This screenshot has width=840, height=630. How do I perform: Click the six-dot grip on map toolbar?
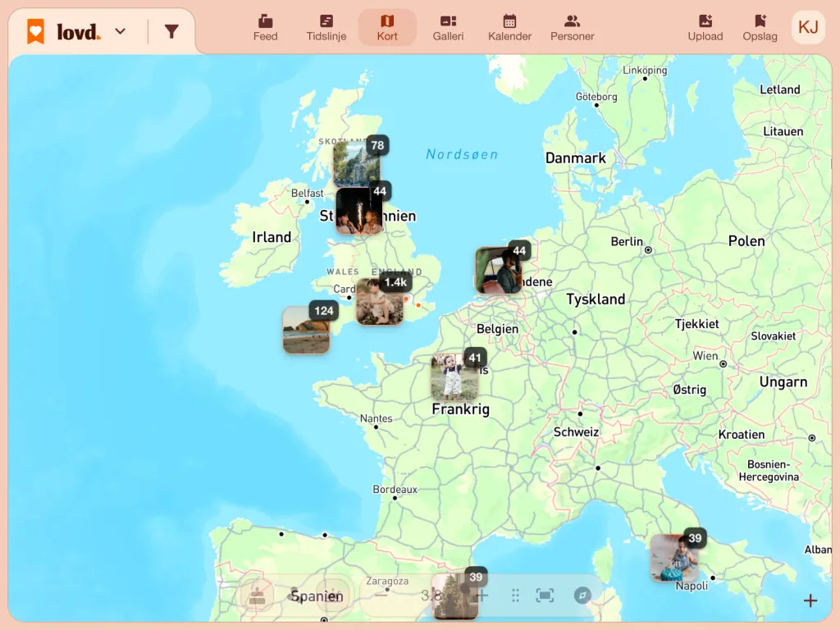coord(515,596)
